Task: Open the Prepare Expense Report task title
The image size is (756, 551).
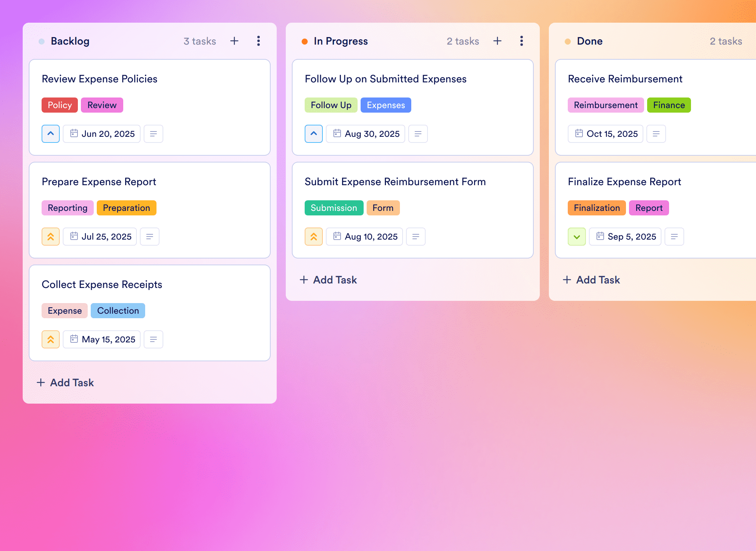Action: click(x=99, y=181)
